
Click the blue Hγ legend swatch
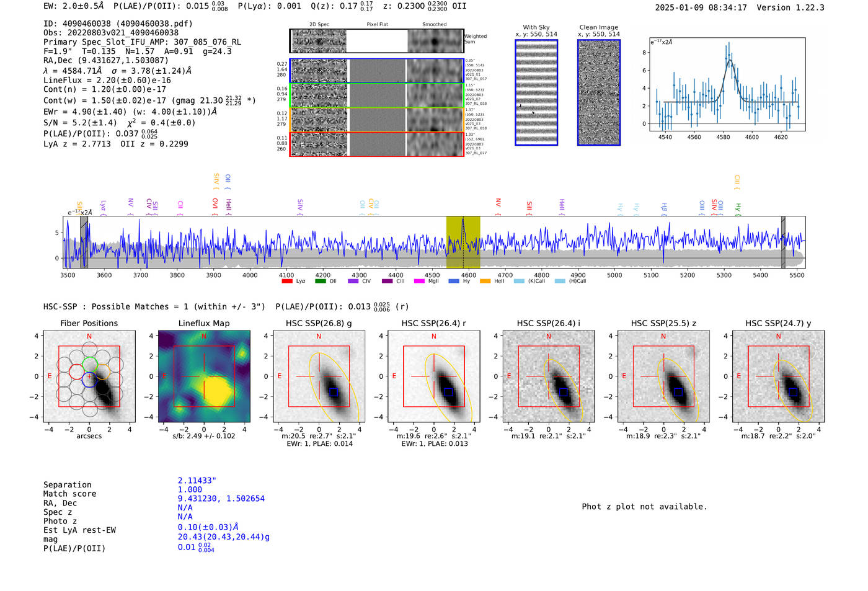(x=454, y=282)
